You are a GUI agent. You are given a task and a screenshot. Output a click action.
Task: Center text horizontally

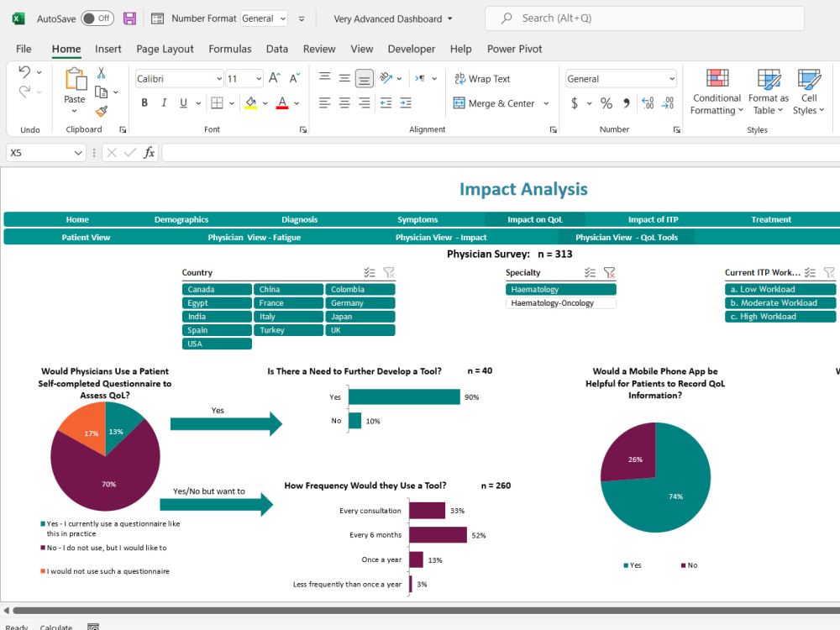click(x=344, y=102)
